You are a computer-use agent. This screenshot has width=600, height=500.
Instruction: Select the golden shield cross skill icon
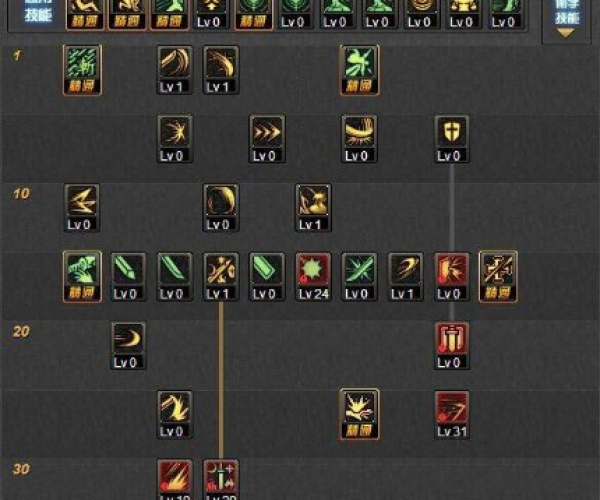coord(452,139)
